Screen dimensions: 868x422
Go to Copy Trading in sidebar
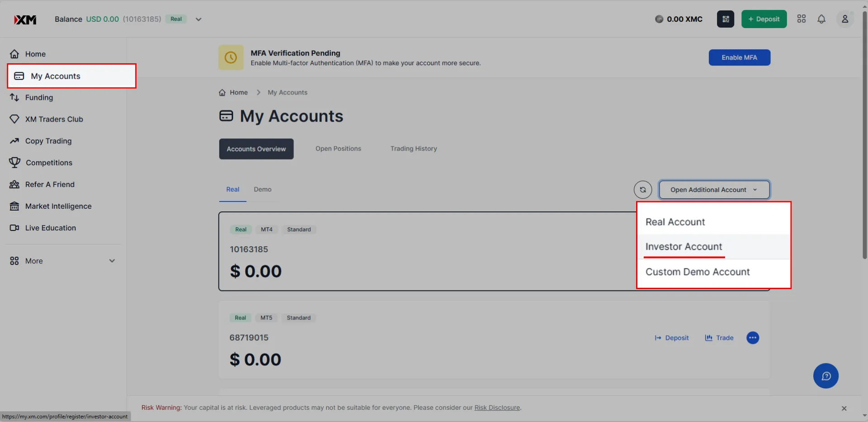click(48, 141)
